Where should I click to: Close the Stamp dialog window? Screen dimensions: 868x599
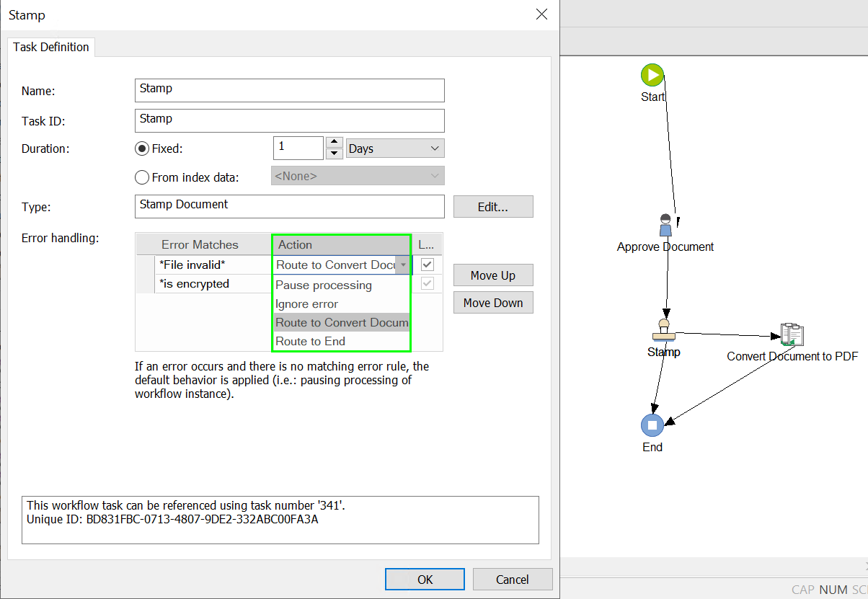point(541,14)
